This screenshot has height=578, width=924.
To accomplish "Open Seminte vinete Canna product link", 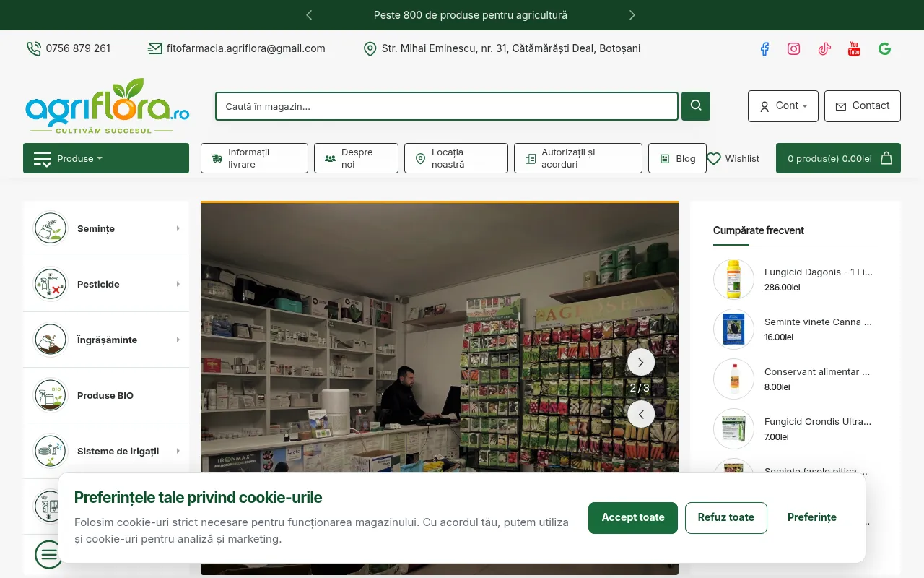I will (818, 322).
